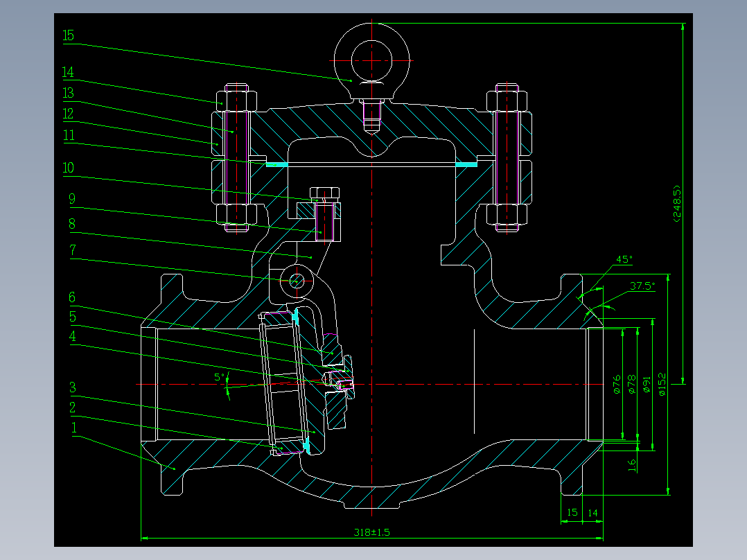Click the ø76 diameter dimension
The width and height of the screenshot is (747, 560).
[617, 385]
